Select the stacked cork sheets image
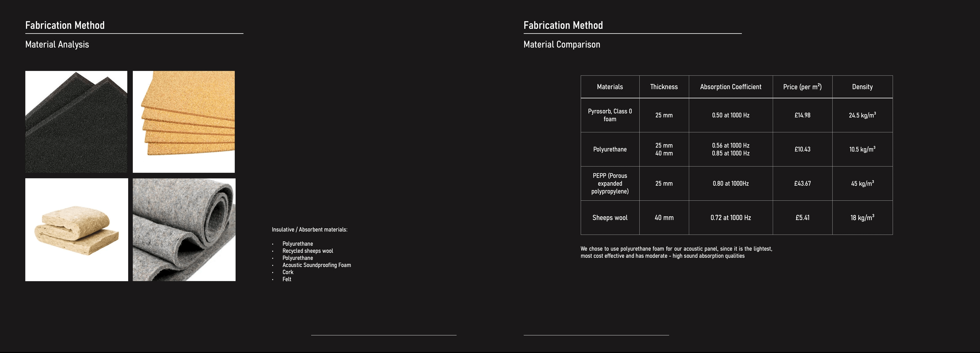The image size is (980, 353). pos(184,122)
